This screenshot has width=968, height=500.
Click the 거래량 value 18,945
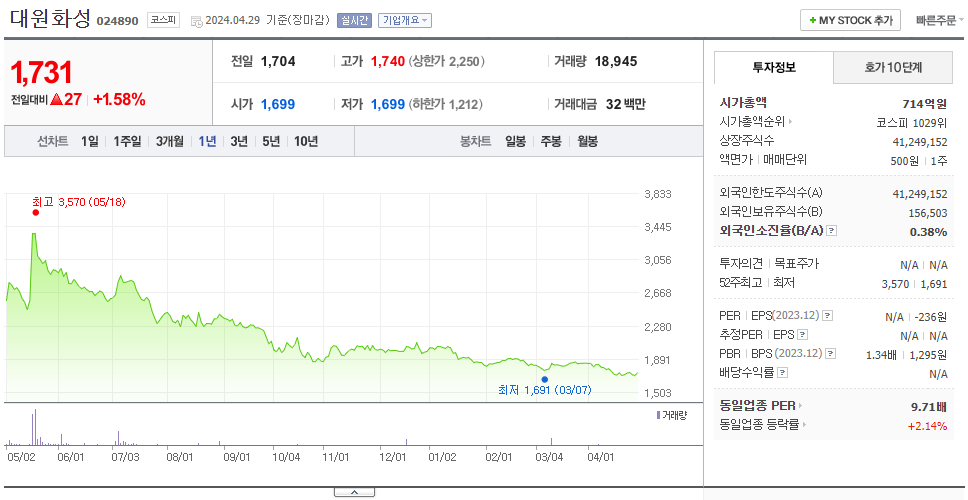(x=616, y=61)
